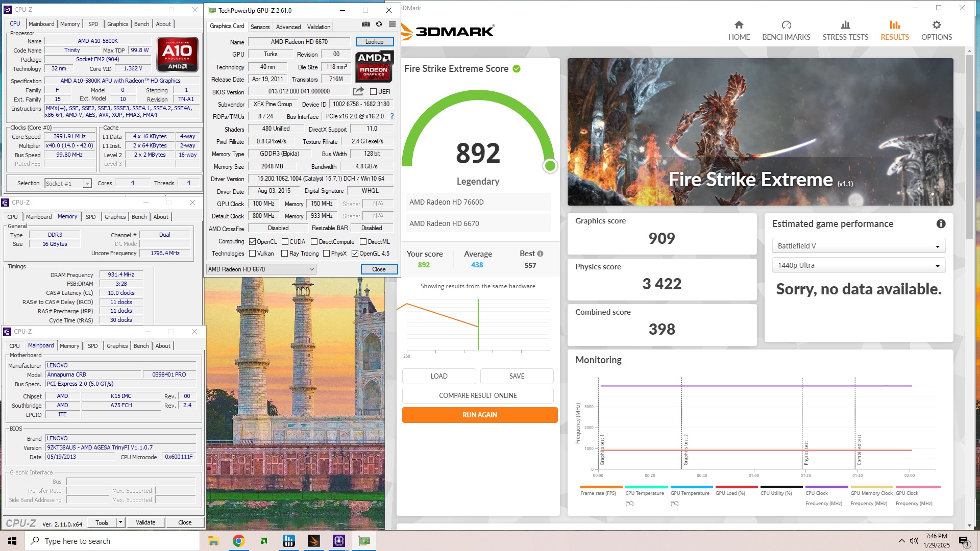Click Lookup button in GPU-Z
The height and width of the screenshot is (551, 980).
click(374, 42)
